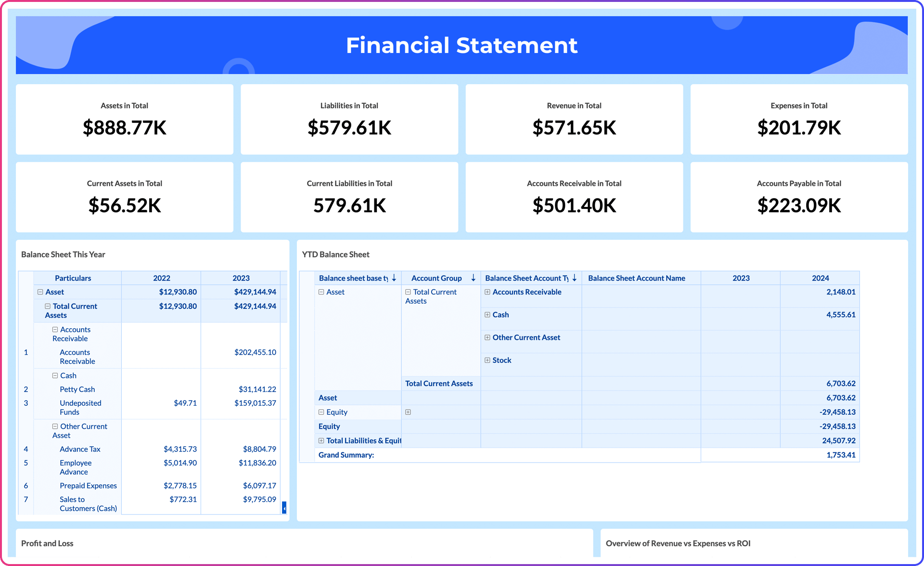The image size is (924, 566).
Task: Expand the Cash account type row
Action: (487, 314)
